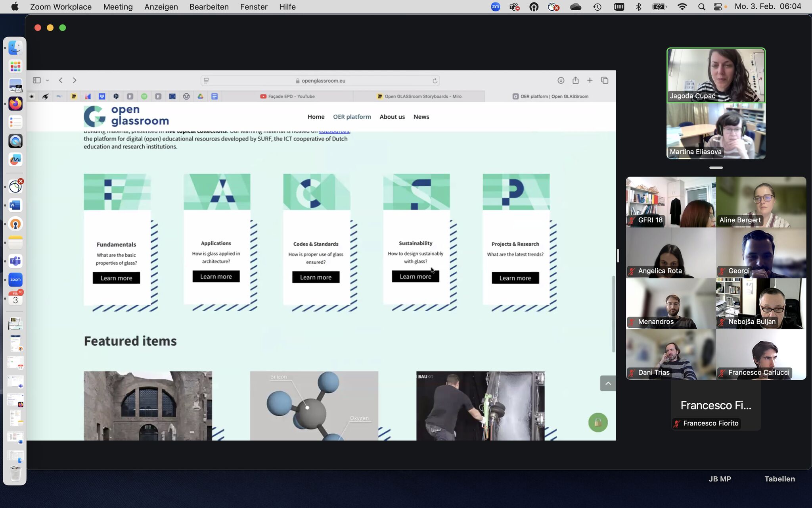Click Safari forward arrow in shared screen
The image size is (812, 508).
pyautogui.click(x=75, y=80)
